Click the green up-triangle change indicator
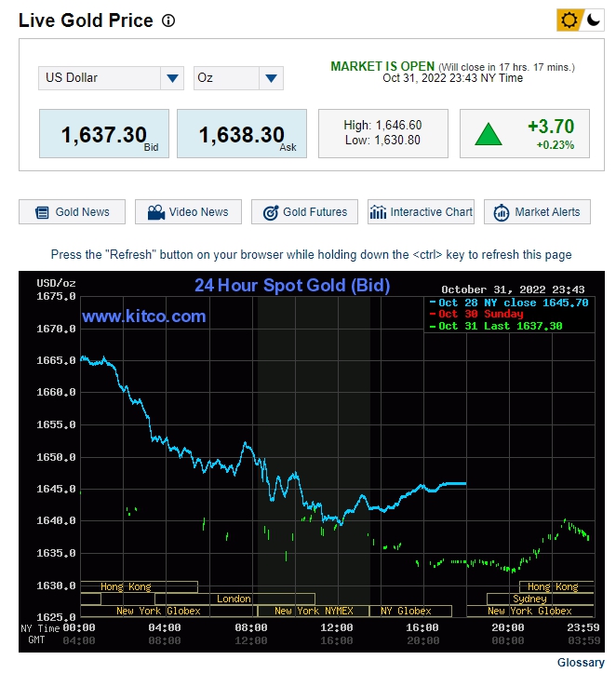The width and height of the screenshot is (616, 673). click(489, 134)
